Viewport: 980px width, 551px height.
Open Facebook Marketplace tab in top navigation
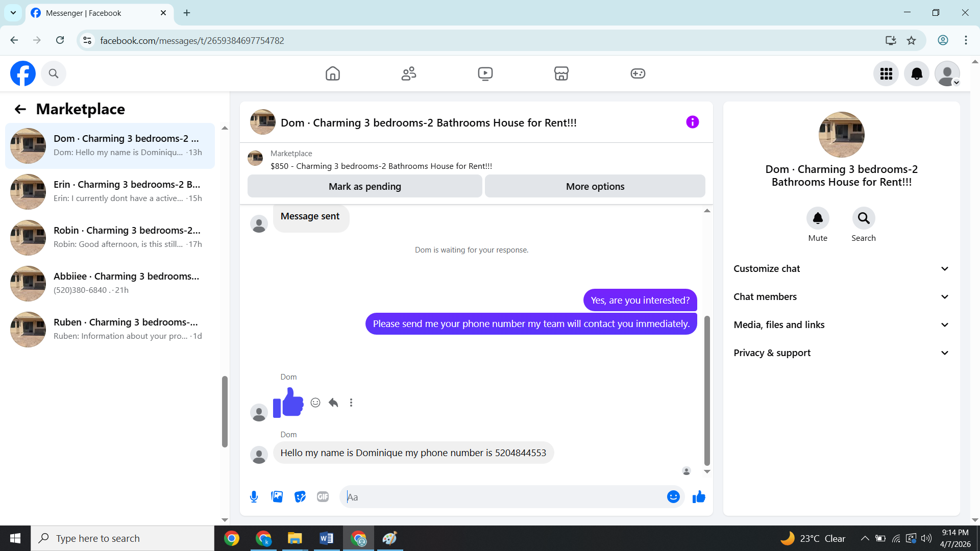point(561,73)
